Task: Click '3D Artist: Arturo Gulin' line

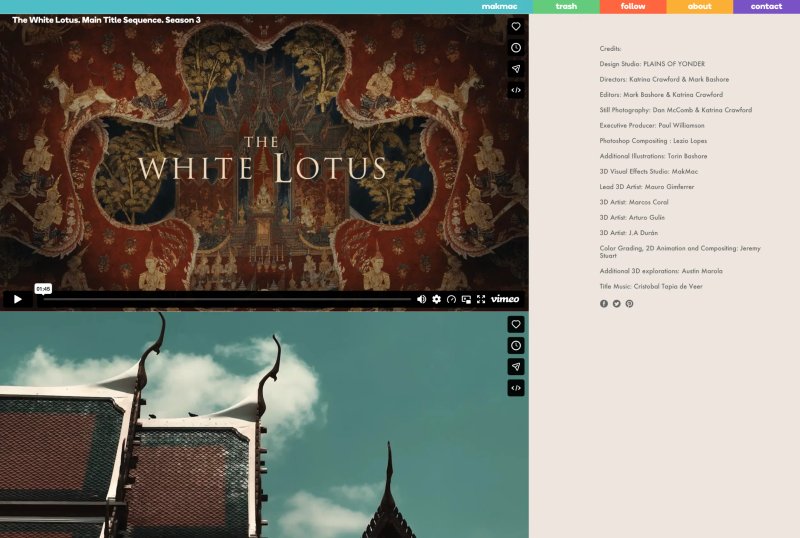Action: click(632, 217)
